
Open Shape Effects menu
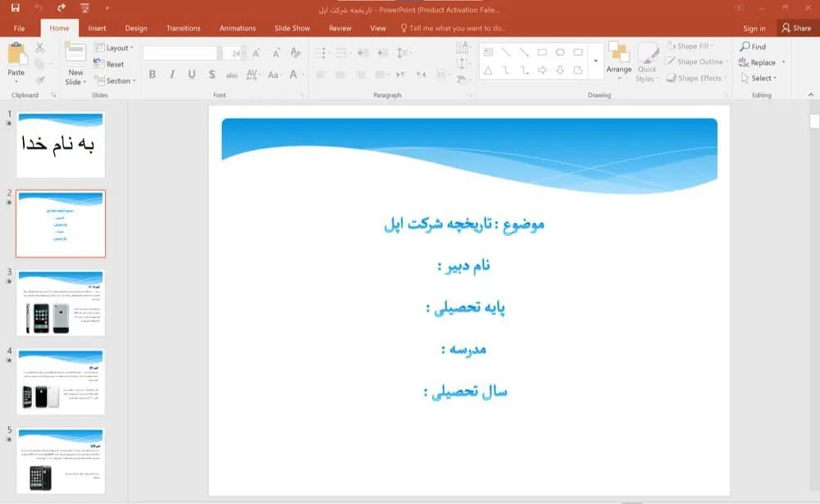[697, 78]
